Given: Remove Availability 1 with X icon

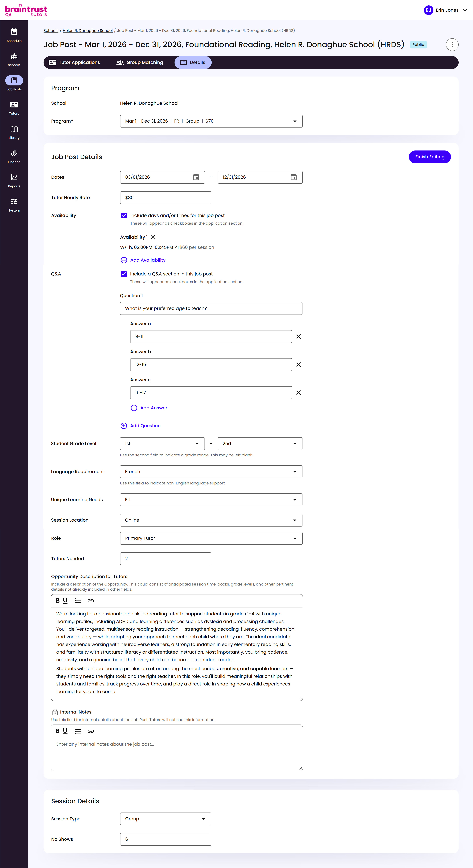Looking at the screenshot, I should [153, 237].
